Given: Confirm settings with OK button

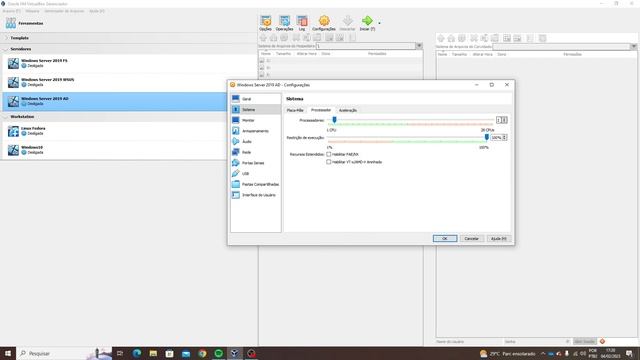Looking at the screenshot, I should (x=445, y=238).
